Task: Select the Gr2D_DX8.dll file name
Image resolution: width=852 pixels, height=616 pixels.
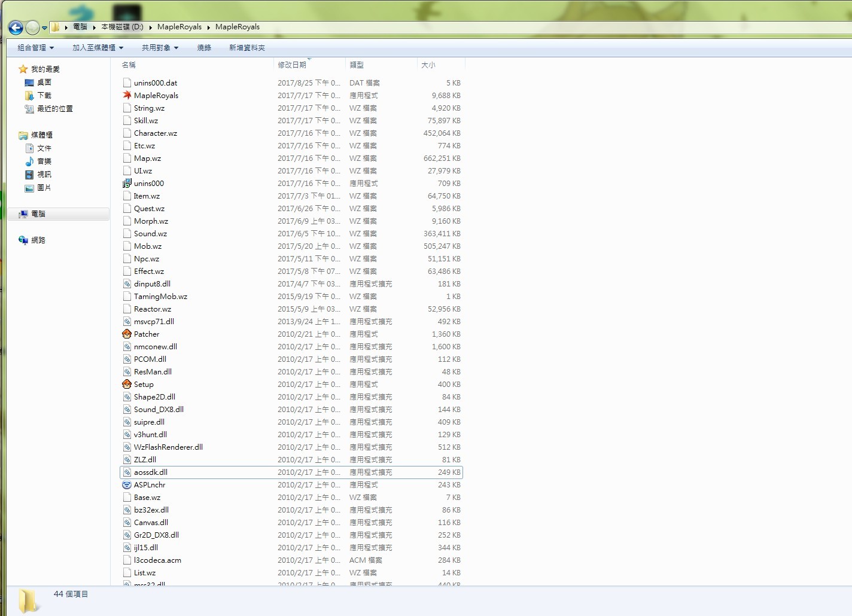Action: tap(156, 535)
